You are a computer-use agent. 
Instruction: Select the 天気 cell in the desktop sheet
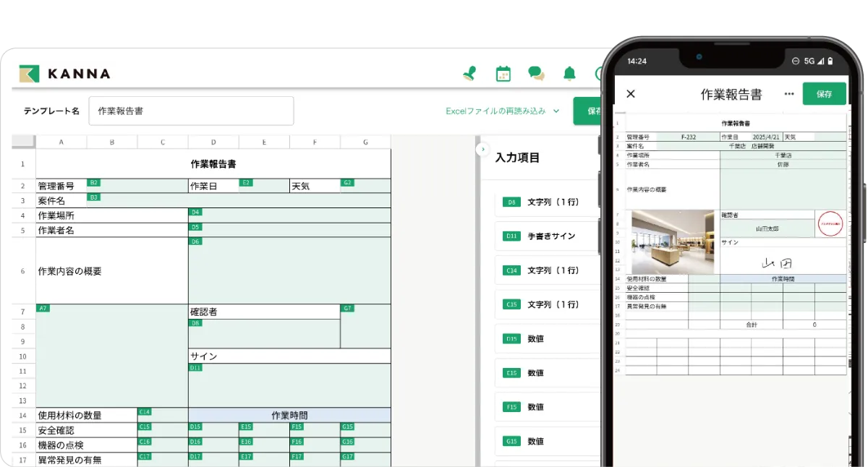(315, 186)
